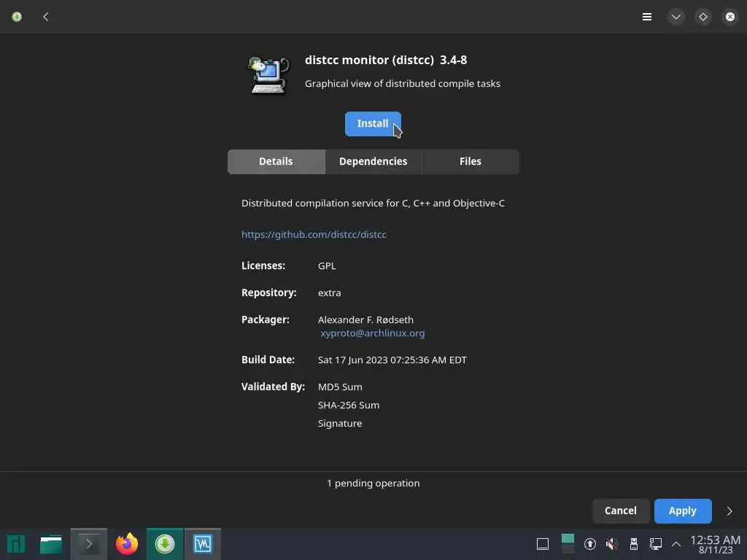Launch the file manager from taskbar
The image size is (747, 560).
[x=51, y=544]
